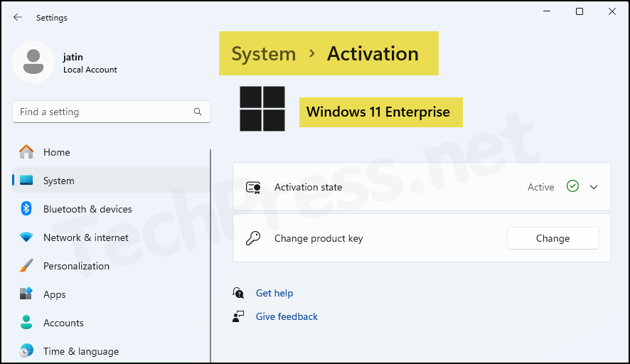
Task: Open Network & internet settings
Action: pyautogui.click(x=111, y=237)
